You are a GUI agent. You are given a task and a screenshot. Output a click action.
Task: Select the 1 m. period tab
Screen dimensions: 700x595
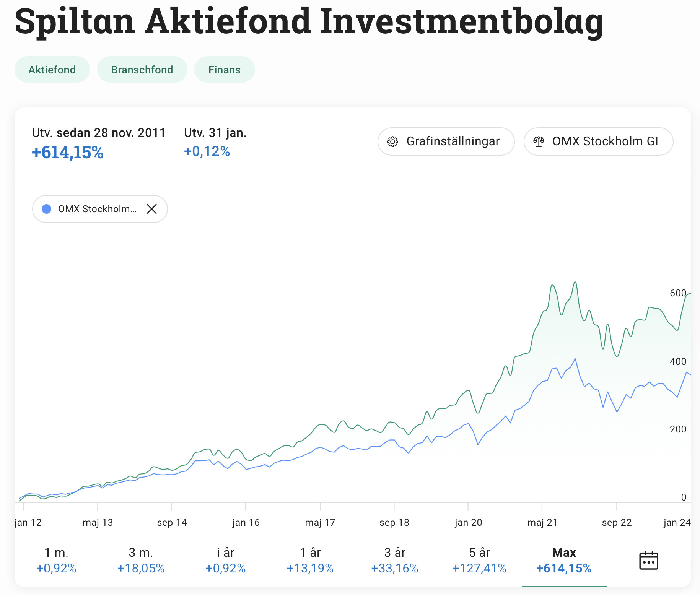(57, 560)
